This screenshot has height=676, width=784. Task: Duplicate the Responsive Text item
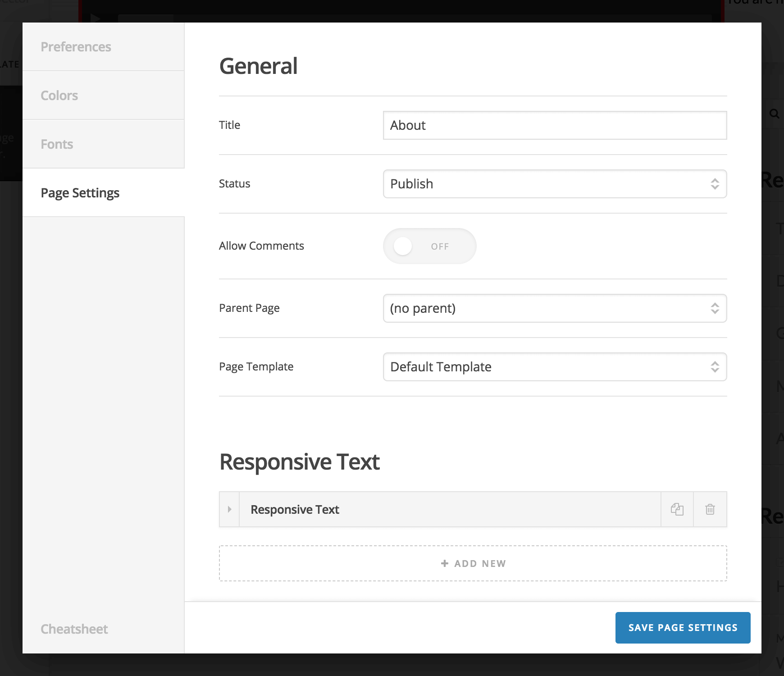point(677,509)
